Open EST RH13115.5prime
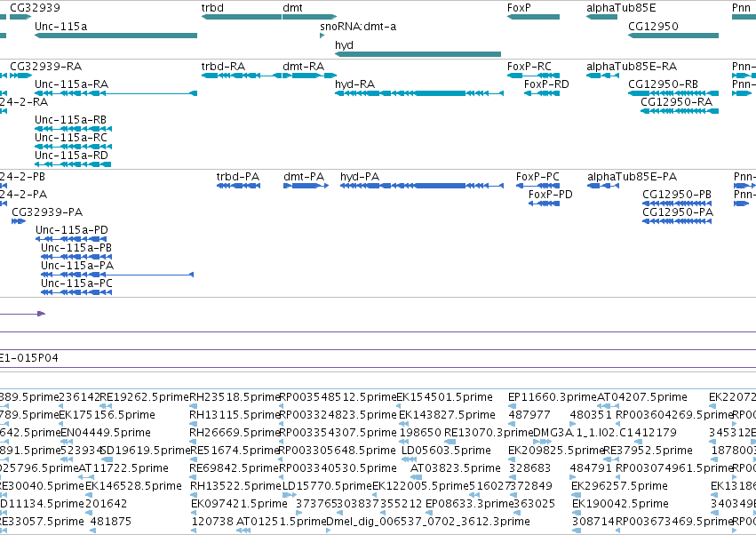The image size is (756, 535). click(235, 415)
